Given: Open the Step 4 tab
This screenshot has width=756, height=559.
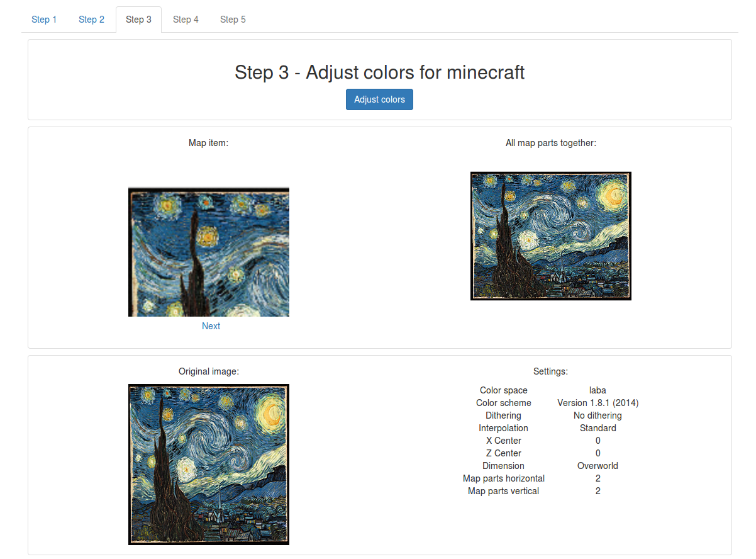Looking at the screenshot, I should click(186, 20).
